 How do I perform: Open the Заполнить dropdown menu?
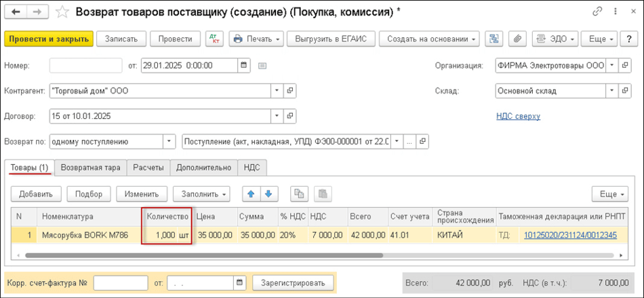(201, 193)
